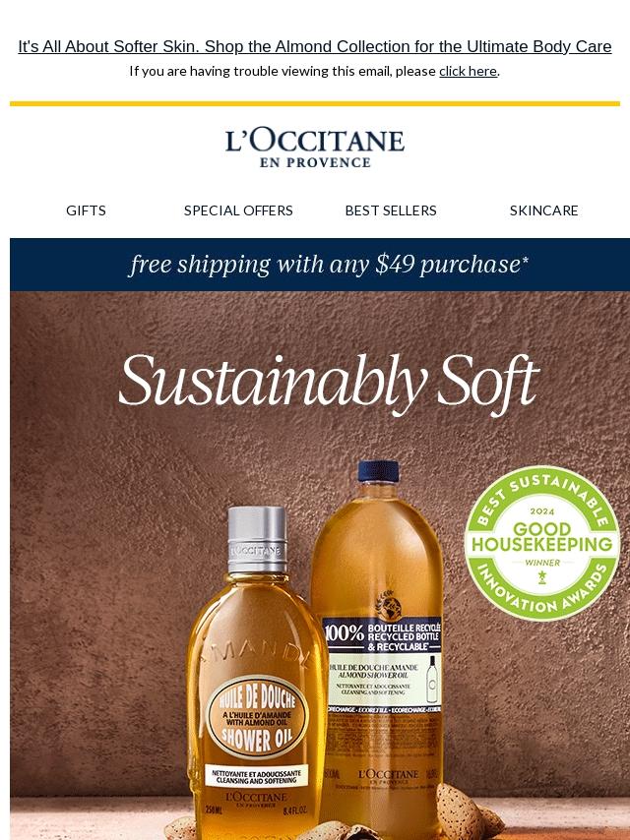Image resolution: width=630 pixels, height=840 pixels.
Task: Open the Special Offers menu item
Action: tap(238, 210)
